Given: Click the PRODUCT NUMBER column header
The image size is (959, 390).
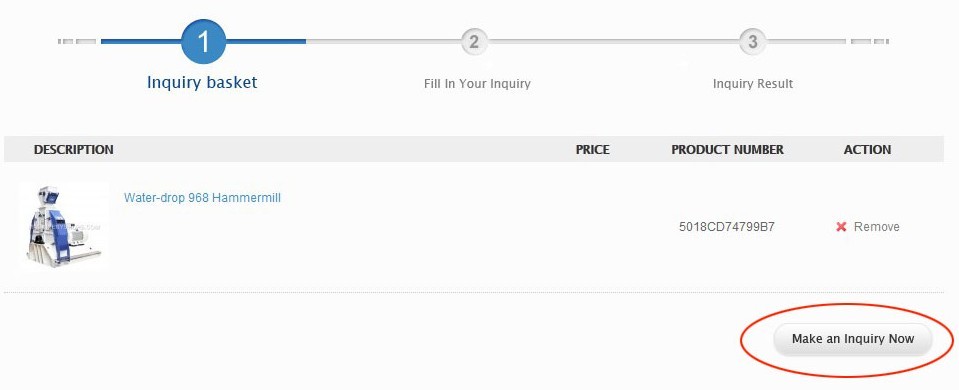Looking at the screenshot, I should pyautogui.click(x=727, y=150).
